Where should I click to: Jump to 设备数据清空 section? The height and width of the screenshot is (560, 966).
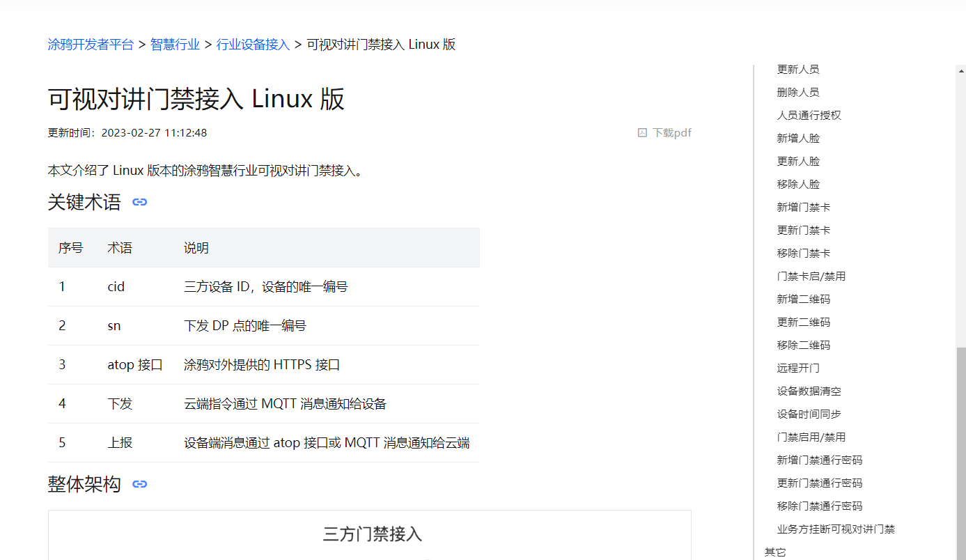tap(809, 391)
